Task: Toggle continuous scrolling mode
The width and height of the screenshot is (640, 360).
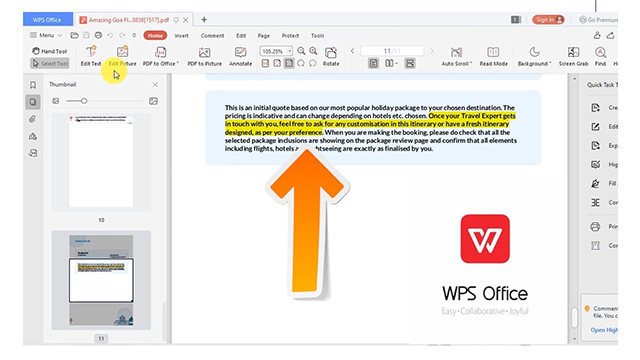Action: (410, 63)
